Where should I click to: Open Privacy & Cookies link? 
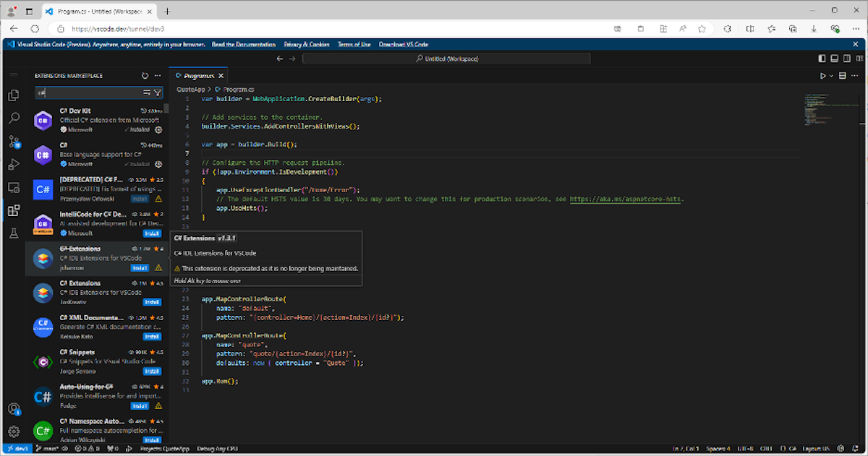click(x=305, y=44)
